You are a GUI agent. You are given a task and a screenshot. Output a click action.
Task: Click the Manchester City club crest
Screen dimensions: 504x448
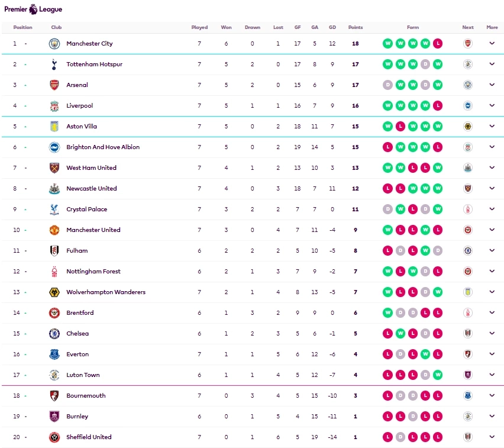pyautogui.click(x=54, y=44)
